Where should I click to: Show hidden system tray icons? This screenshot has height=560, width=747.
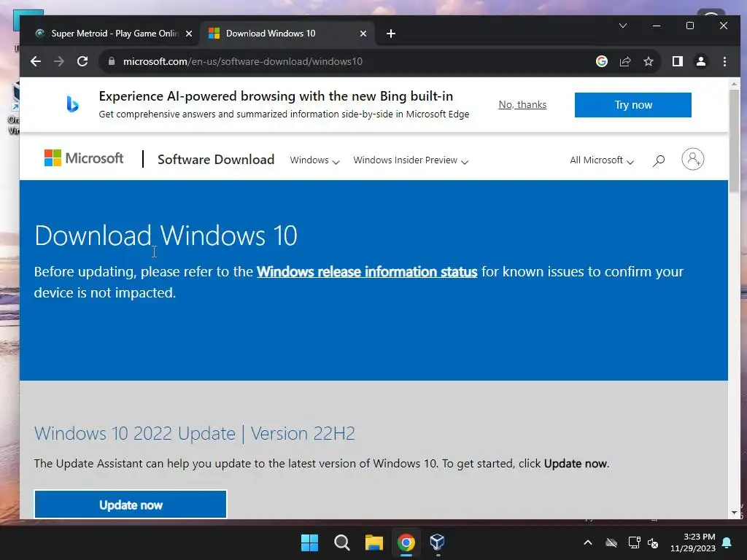tap(588, 542)
